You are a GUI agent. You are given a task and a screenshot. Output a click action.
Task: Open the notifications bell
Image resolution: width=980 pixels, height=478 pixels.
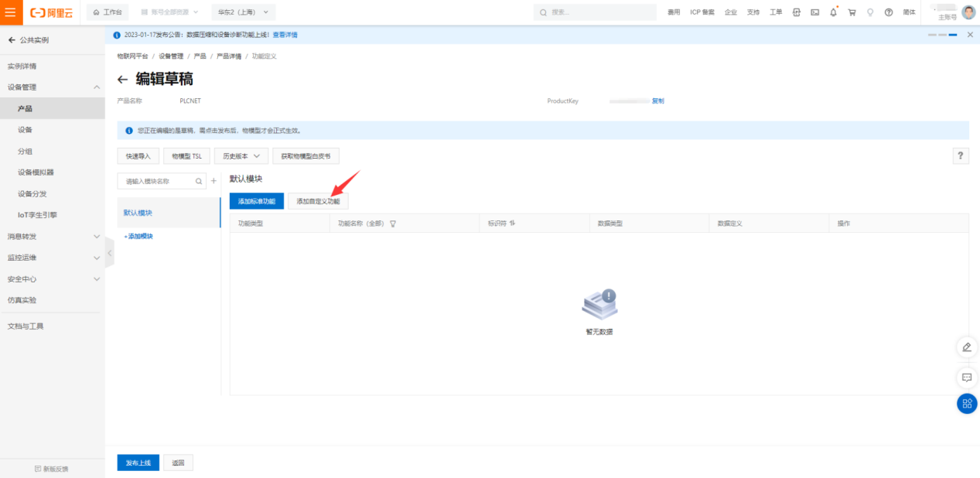833,12
